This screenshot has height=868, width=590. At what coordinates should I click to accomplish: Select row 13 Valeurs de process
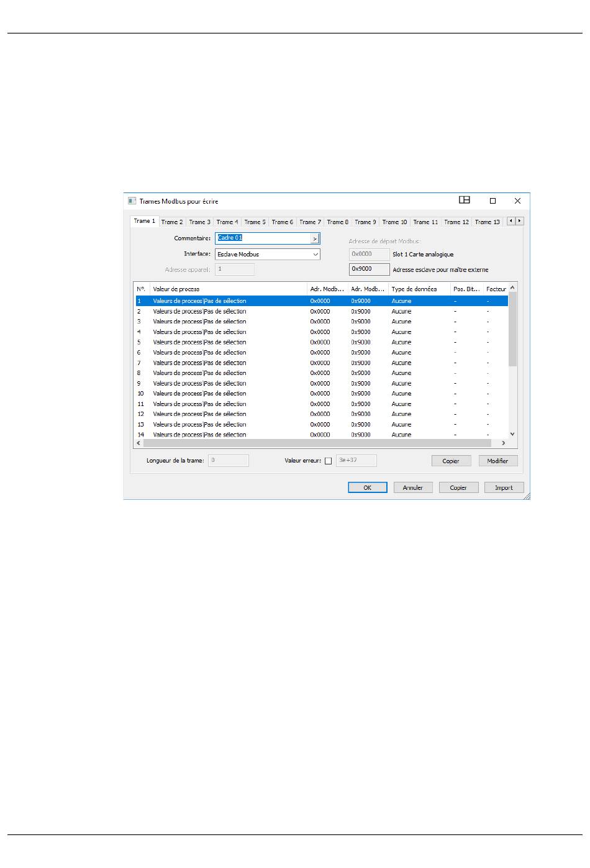(x=322, y=425)
